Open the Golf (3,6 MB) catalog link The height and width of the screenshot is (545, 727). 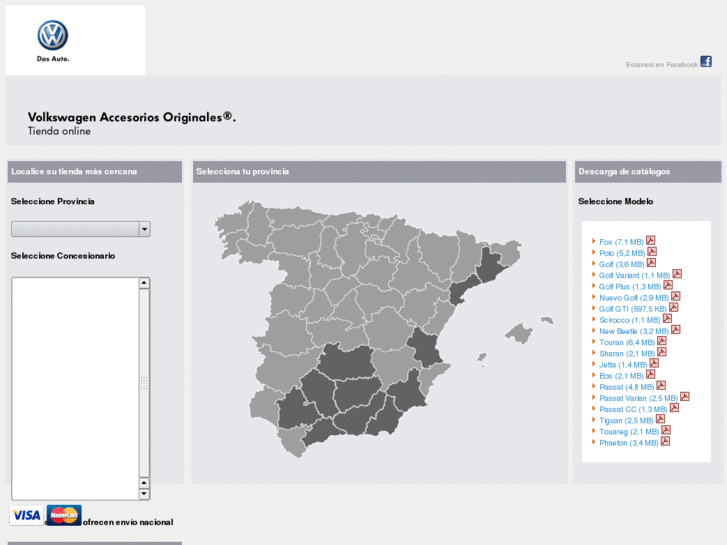(621, 264)
